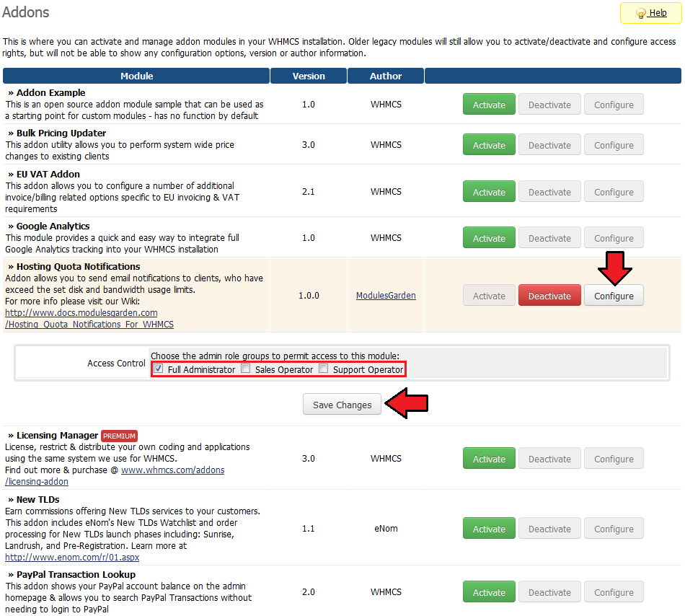Image resolution: width=685 pixels, height=616 pixels.
Task: Activate the Addon Example module
Action: tap(489, 105)
